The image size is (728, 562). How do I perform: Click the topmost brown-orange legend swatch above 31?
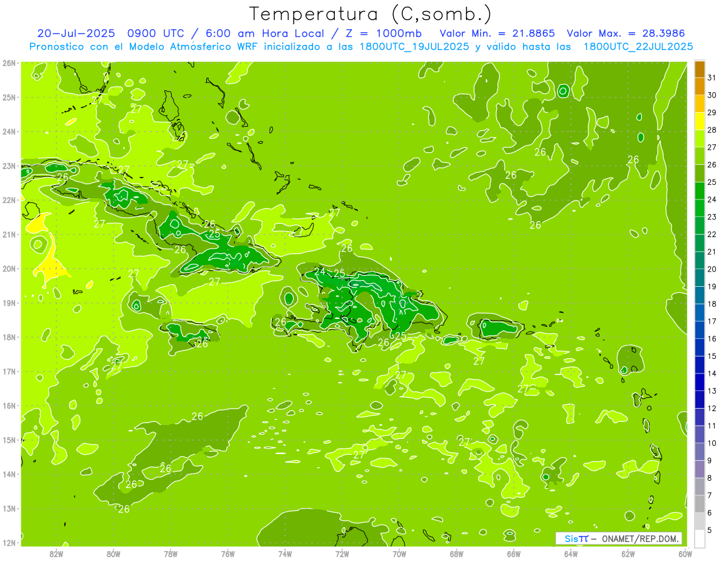tap(700, 69)
